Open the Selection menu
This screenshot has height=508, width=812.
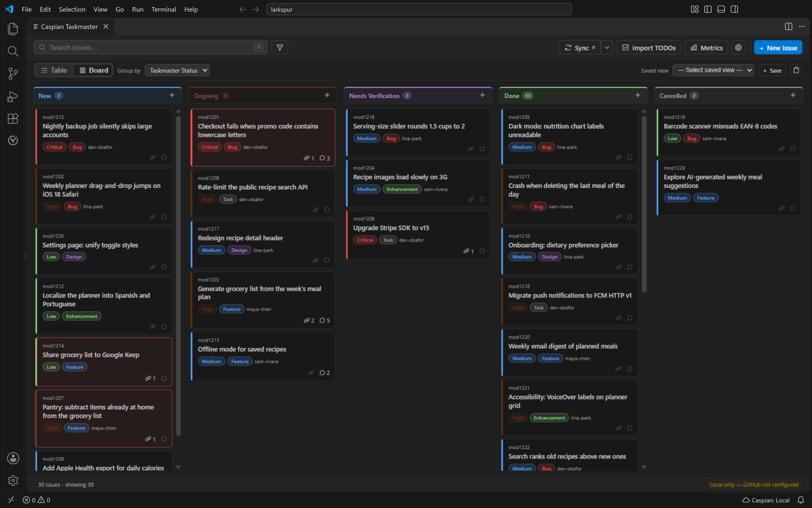point(72,9)
